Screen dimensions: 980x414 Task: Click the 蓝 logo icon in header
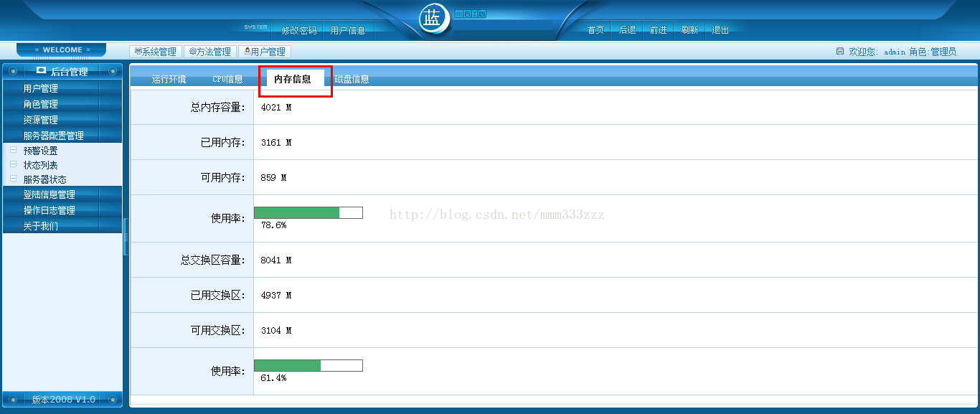pyautogui.click(x=433, y=19)
